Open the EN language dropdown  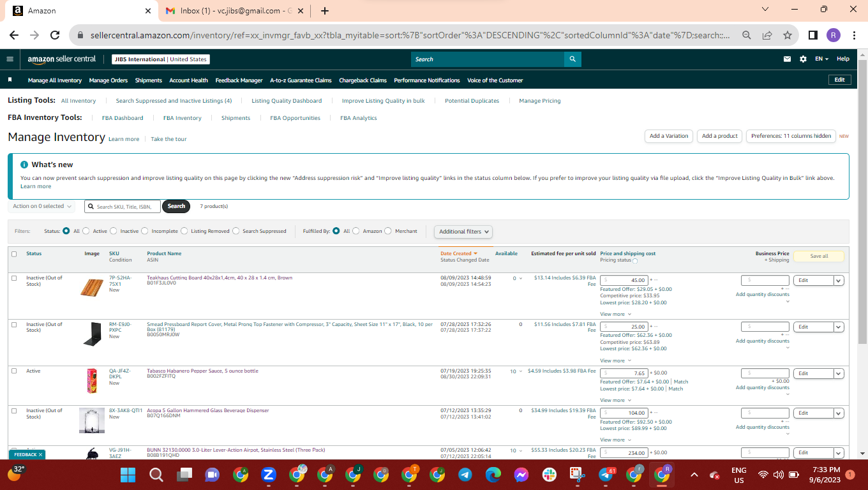(x=821, y=59)
